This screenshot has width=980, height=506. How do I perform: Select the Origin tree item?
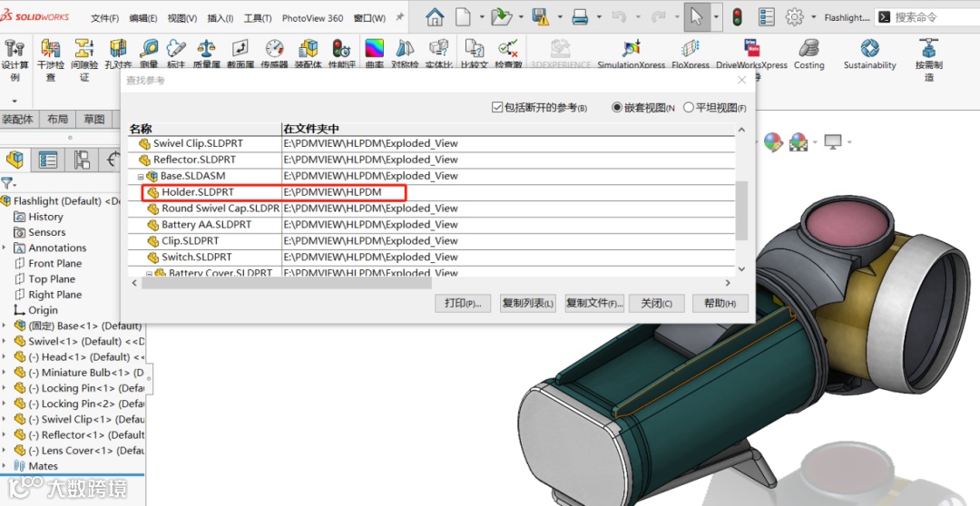point(44,310)
